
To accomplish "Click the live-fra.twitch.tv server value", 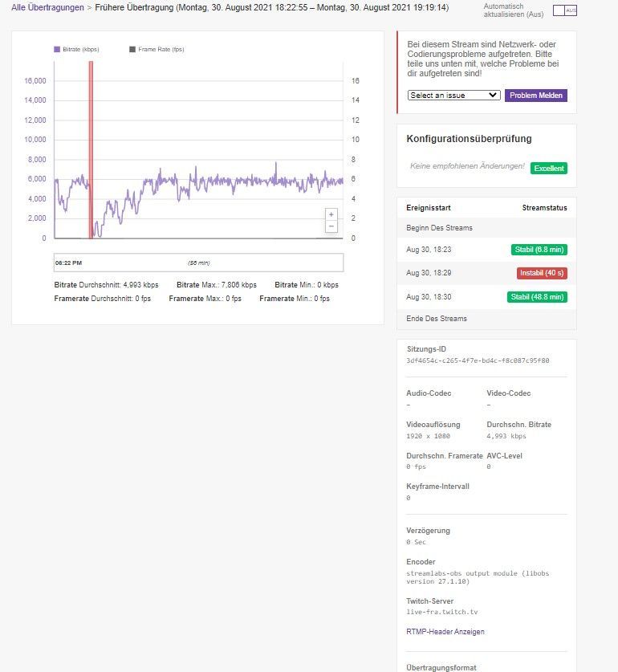I will 442,612.
